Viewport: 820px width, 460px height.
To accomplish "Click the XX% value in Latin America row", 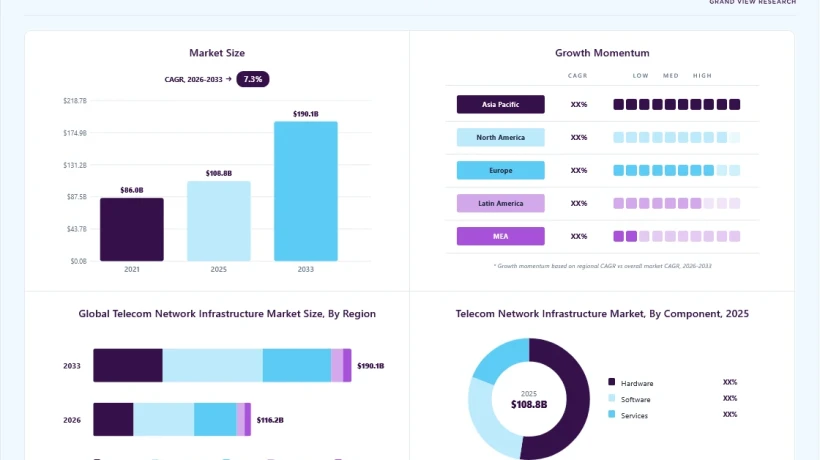I will [578, 203].
